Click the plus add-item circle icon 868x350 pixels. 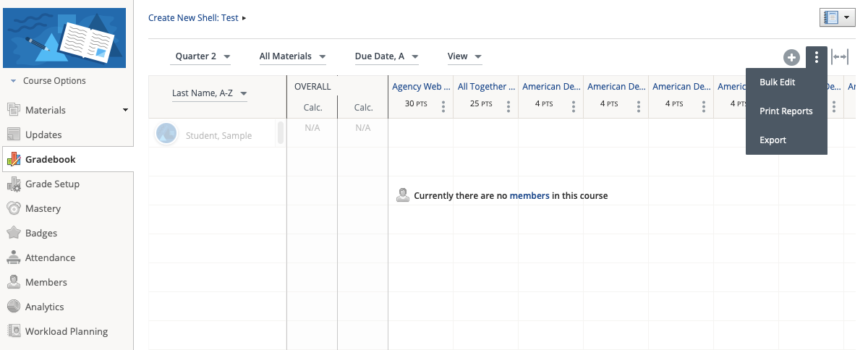[791, 57]
